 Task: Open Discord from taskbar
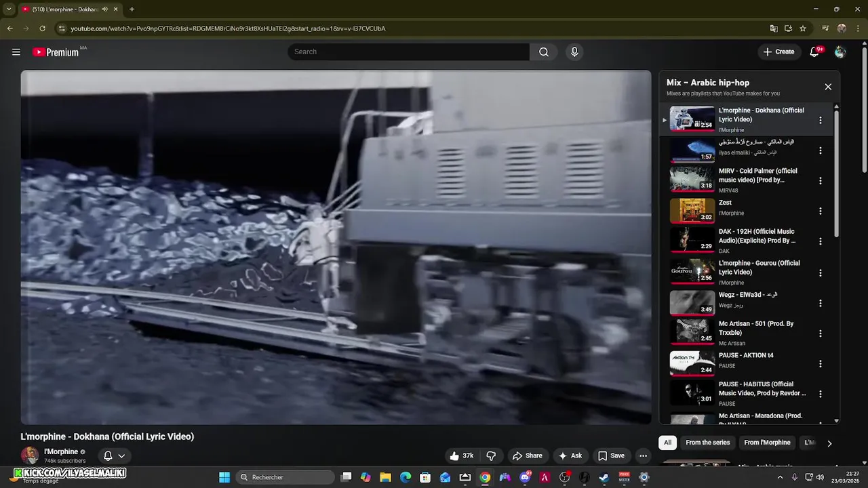pyautogui.click(x=525, y=477)
